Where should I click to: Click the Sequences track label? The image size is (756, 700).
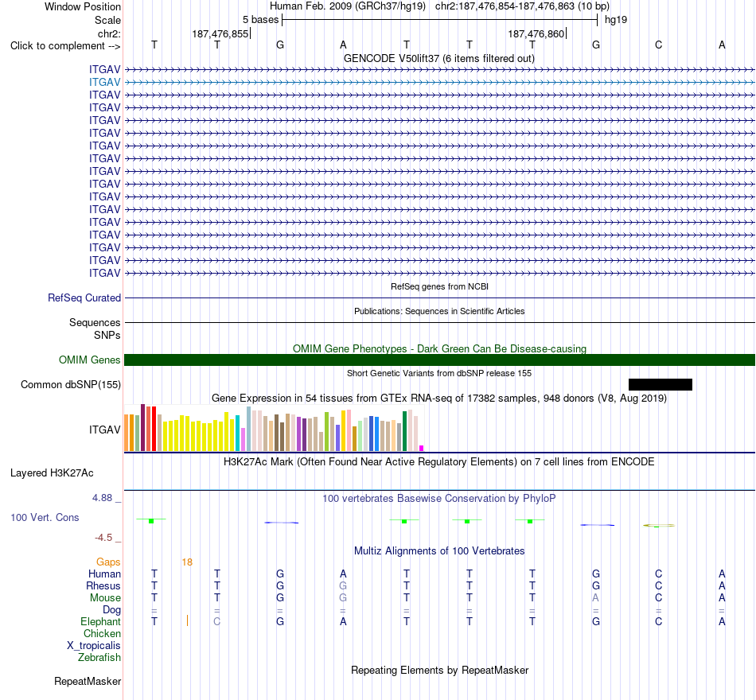click(95, 322)
